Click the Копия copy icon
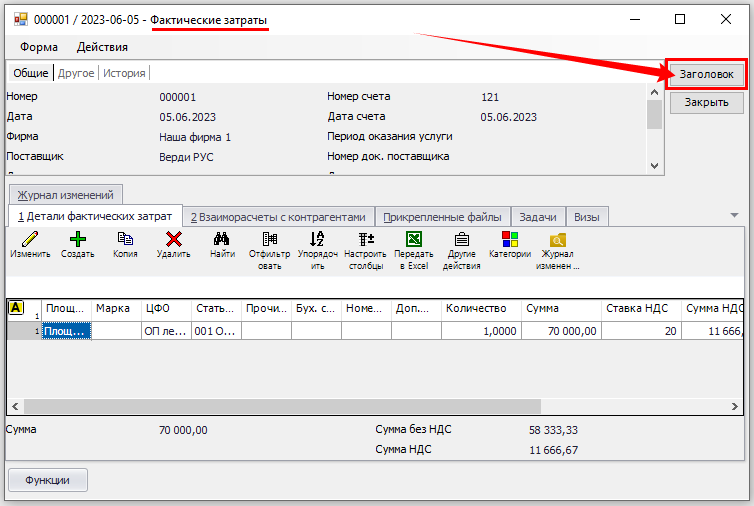754x506 pixels. 125,239
